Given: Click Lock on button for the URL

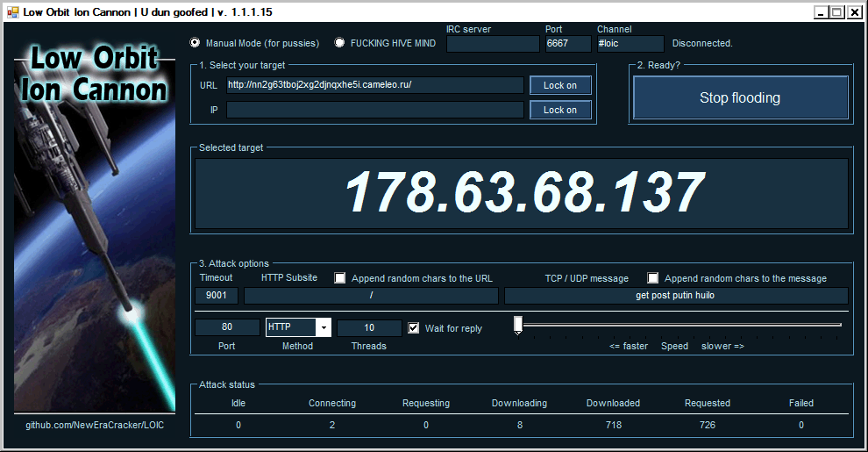Looking at the screenshot, I should [560, 85].
